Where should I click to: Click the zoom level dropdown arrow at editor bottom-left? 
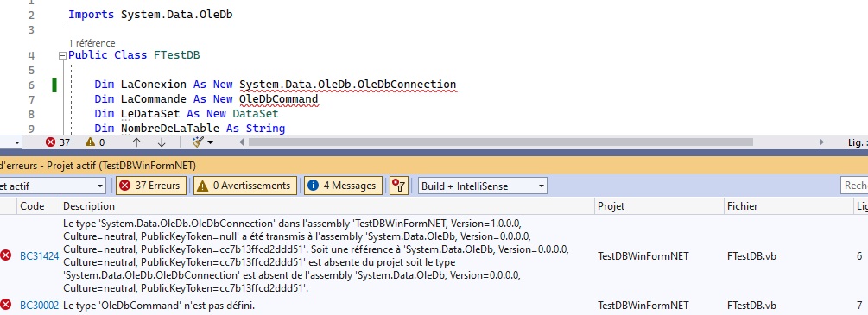(17, 143)
